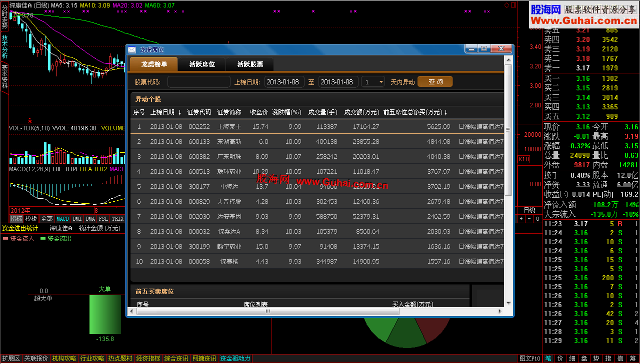This screenshot has width=640, height=364.
Task: Click the X10 volume scale label
Action: 523,159
